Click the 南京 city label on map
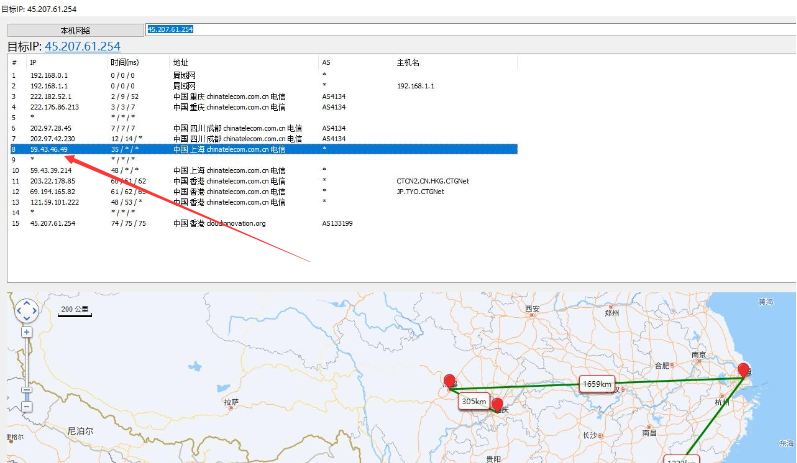The width and height of the screenshot is (797, 463). (x=699, y=355)
